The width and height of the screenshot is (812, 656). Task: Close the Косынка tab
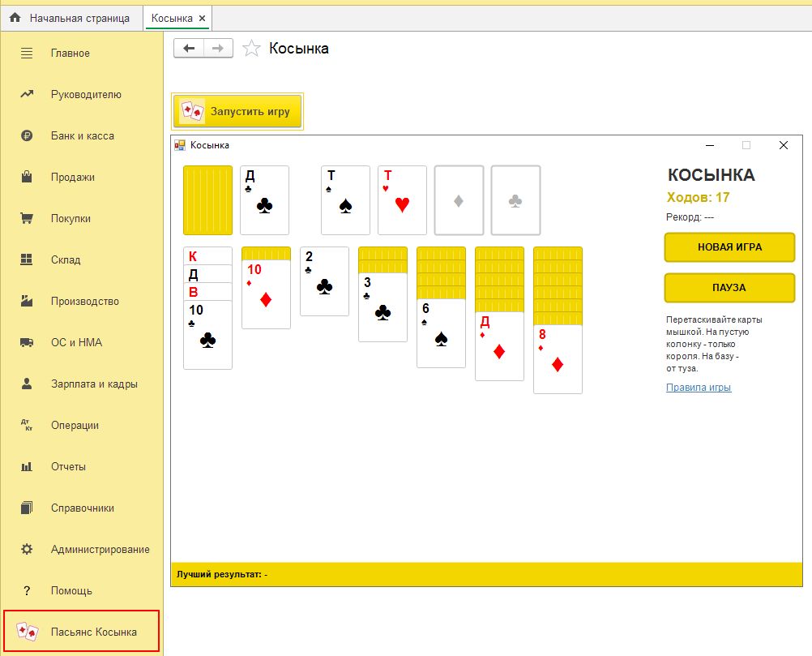203,18
